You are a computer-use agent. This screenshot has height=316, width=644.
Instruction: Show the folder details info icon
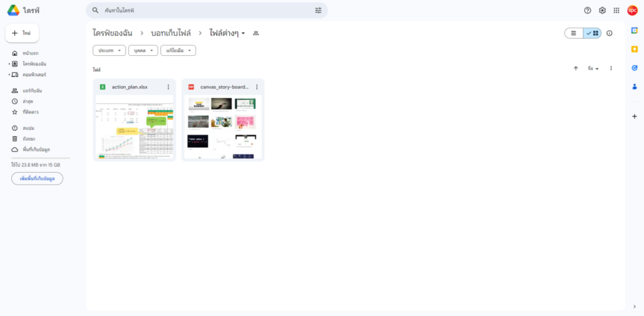pos(609,33)
